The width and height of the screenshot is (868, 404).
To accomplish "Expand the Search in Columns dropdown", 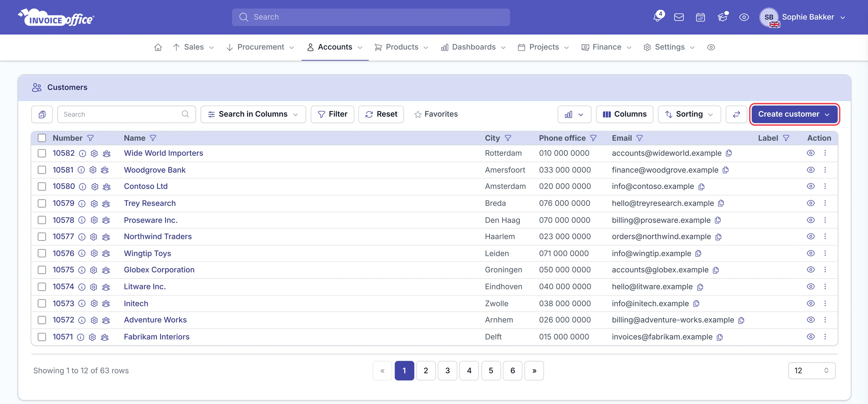I will coord(253,114).
